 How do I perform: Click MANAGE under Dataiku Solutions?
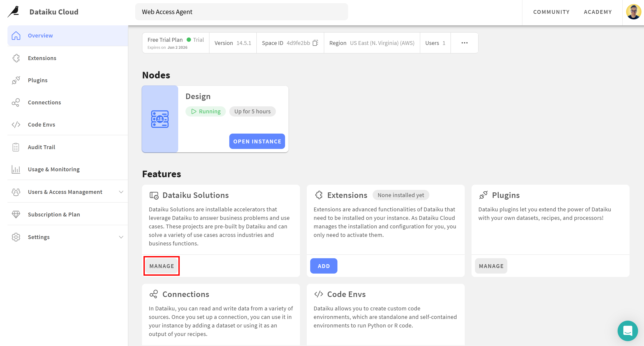(x=162, y=266)
